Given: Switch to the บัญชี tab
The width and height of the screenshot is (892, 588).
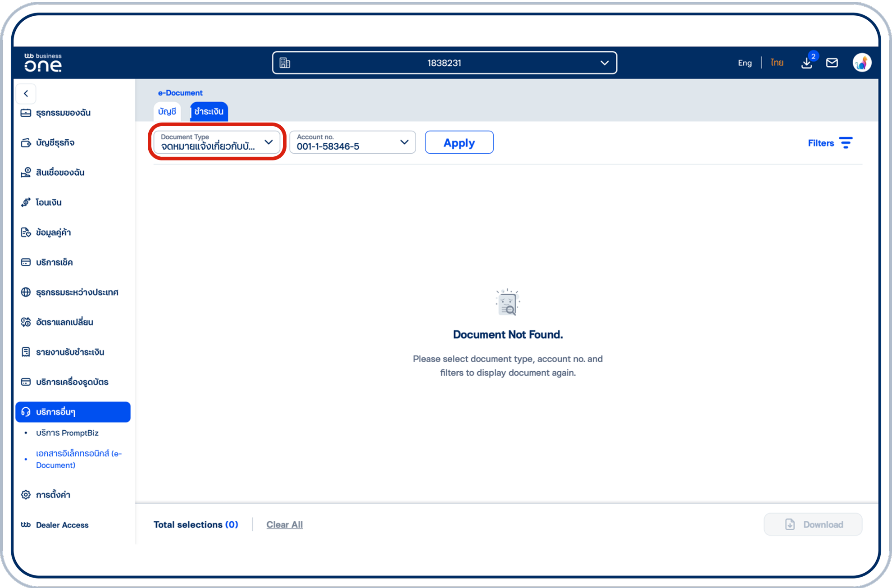Looking at the screenshot, I should point(167,111).
